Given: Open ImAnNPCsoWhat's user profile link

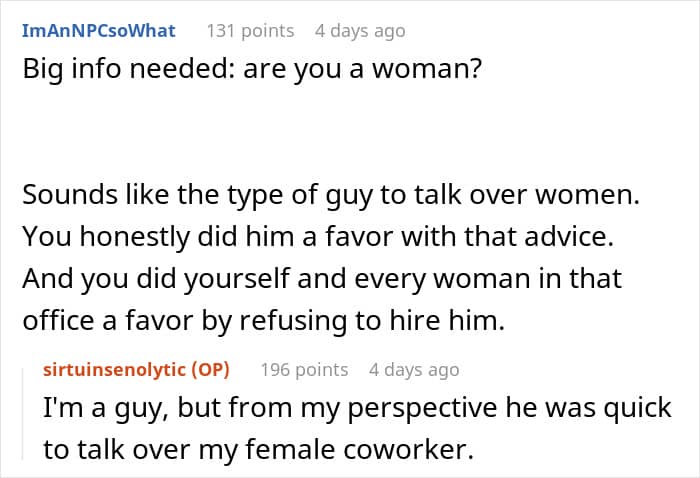Looking at the screenshot, I should coord(99,31).
